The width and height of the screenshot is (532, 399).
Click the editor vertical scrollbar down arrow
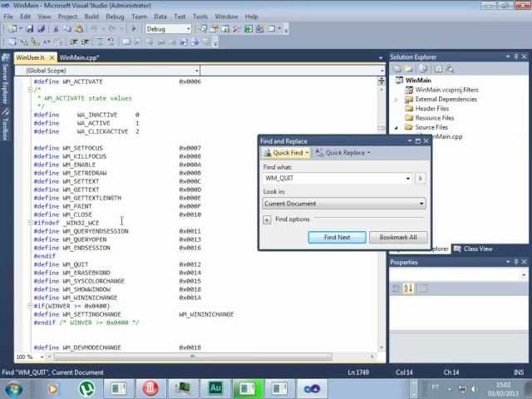382,347
